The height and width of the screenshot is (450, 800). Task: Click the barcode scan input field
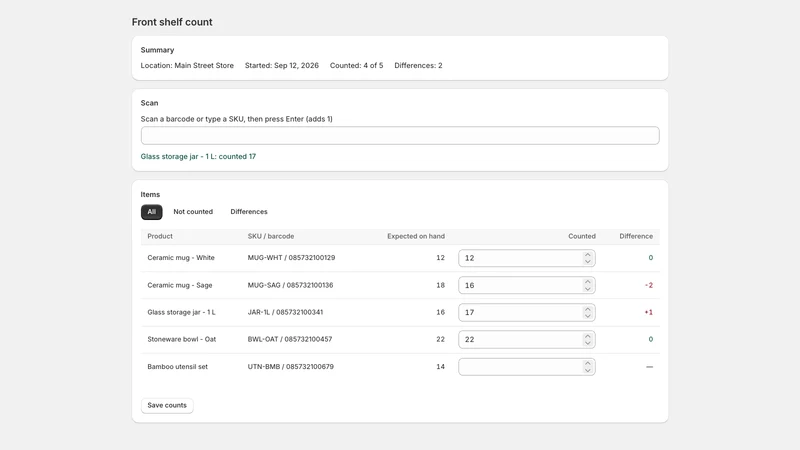[400, 136]
